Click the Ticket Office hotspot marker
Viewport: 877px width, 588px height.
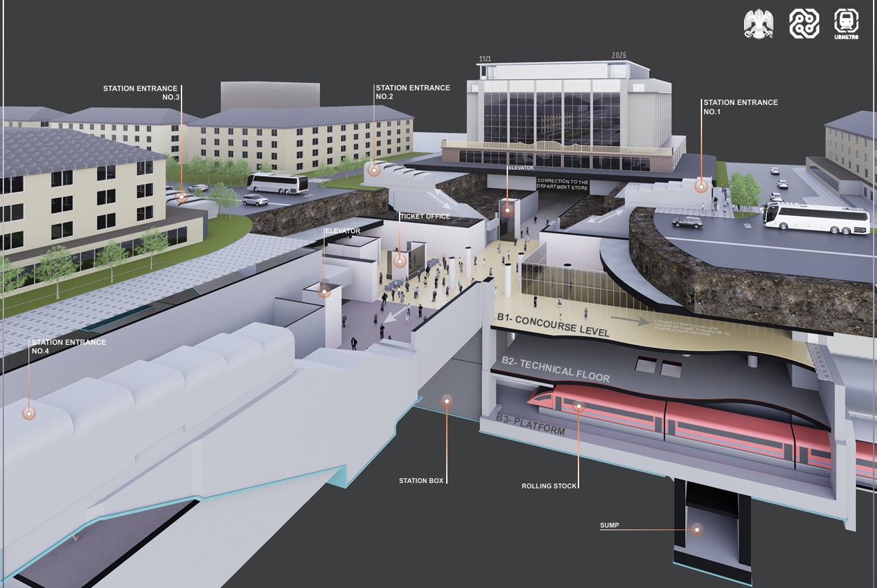(x=400, y=261)
